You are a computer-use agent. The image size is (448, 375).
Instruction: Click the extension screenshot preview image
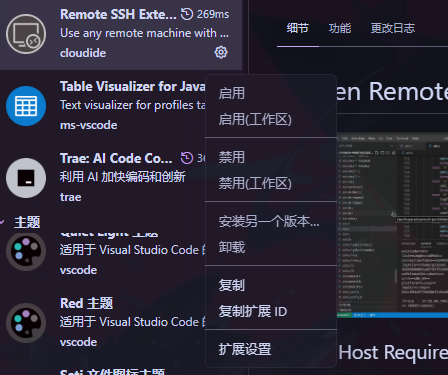click(x=392, y=225)
